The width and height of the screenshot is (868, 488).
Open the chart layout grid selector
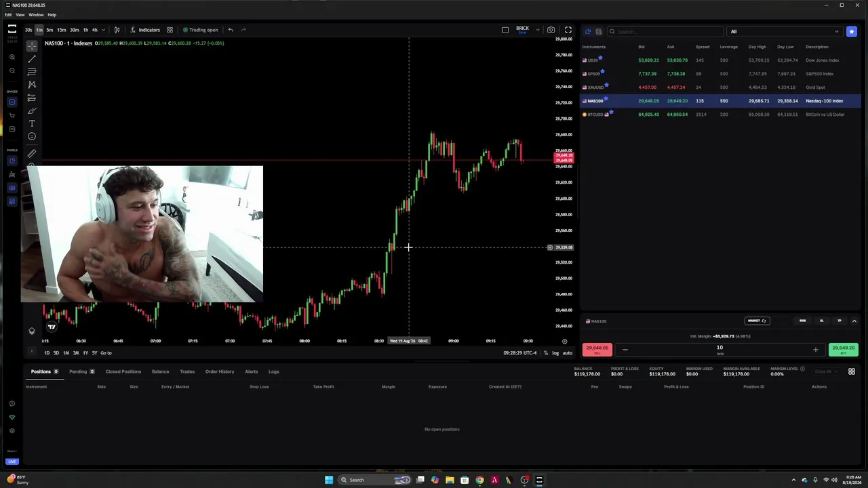[170, 30]
